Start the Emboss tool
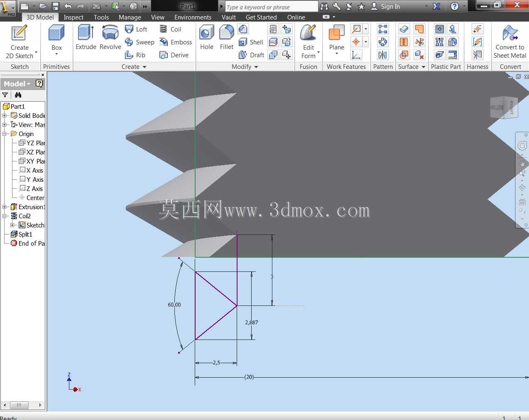The image size is (529, 420). point(176,42)
